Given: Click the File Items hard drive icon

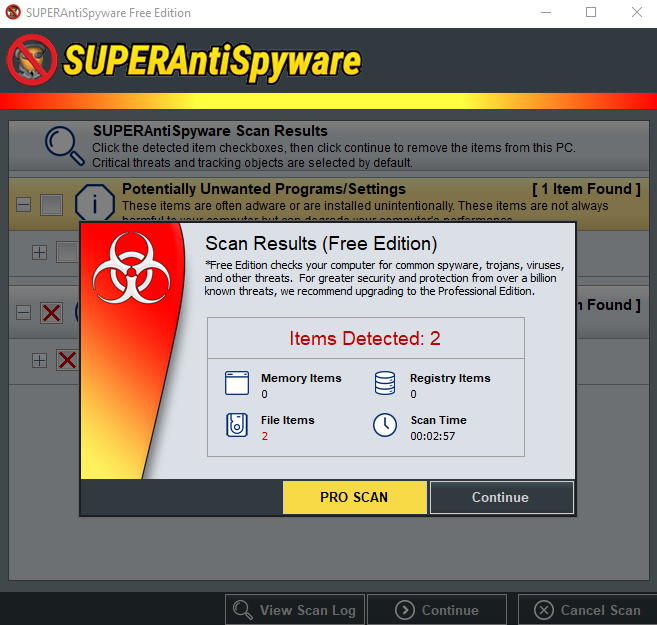Looking at the screenshot, I should point(237,425).
